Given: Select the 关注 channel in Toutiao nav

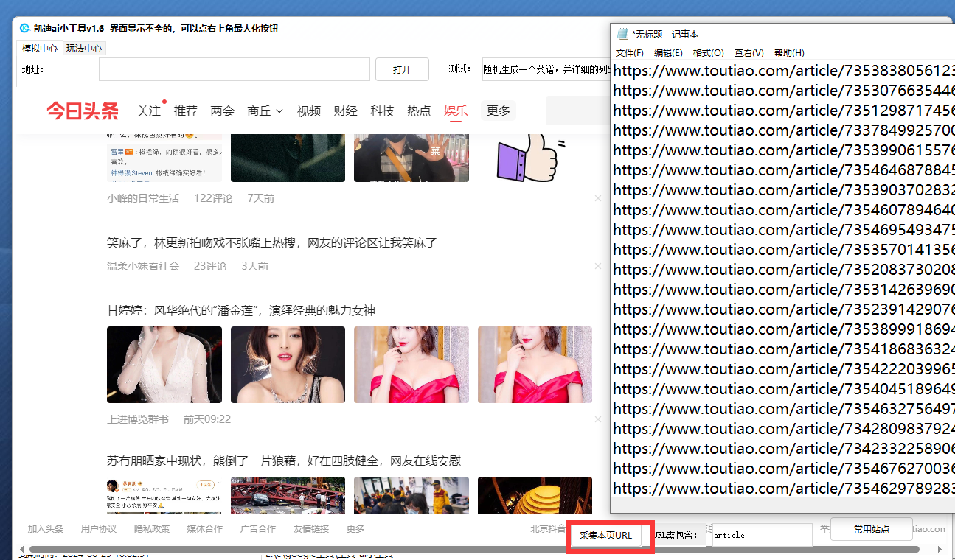Looking at the screenshot, I should [x=149, y=111].
